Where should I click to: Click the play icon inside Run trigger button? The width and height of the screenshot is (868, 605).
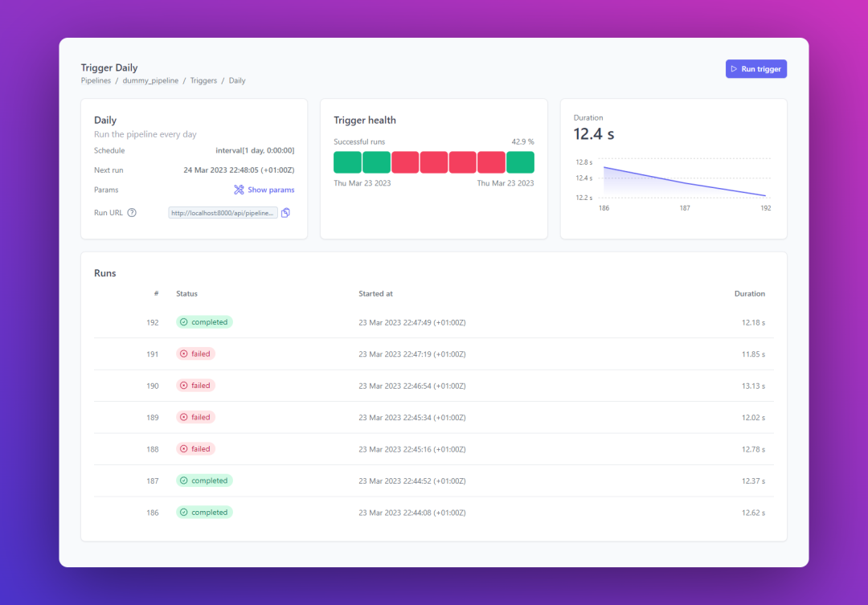(734, 68)
